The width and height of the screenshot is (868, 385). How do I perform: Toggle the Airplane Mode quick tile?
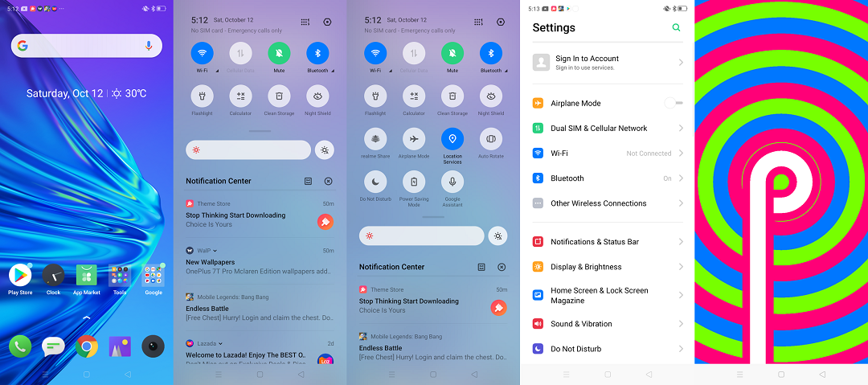point(414,139)
